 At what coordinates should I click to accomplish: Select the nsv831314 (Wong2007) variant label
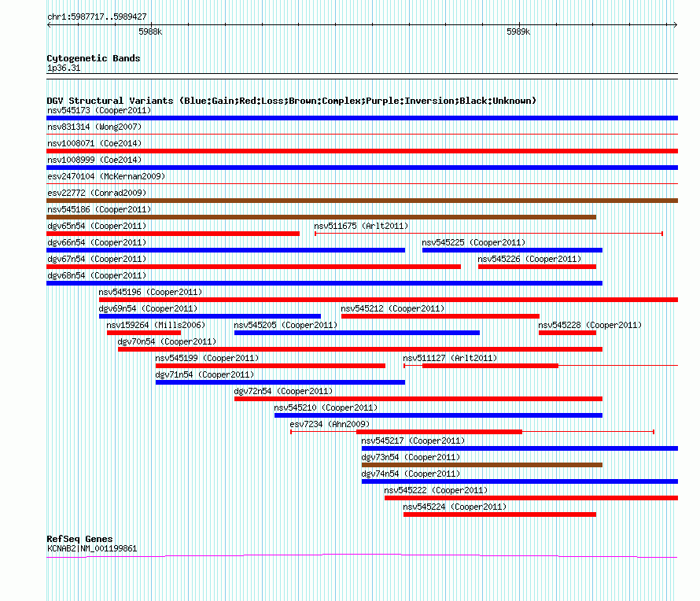click(x=94, y=127)
